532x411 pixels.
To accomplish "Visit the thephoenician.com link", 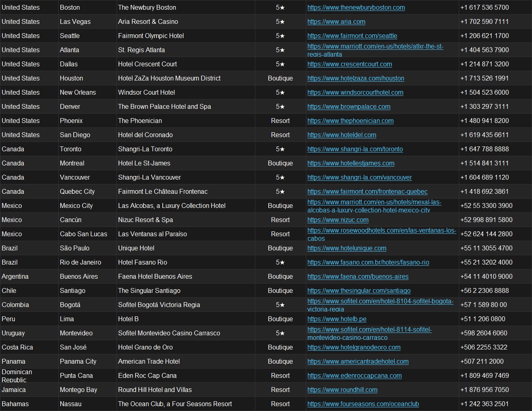I will [350, 121].
